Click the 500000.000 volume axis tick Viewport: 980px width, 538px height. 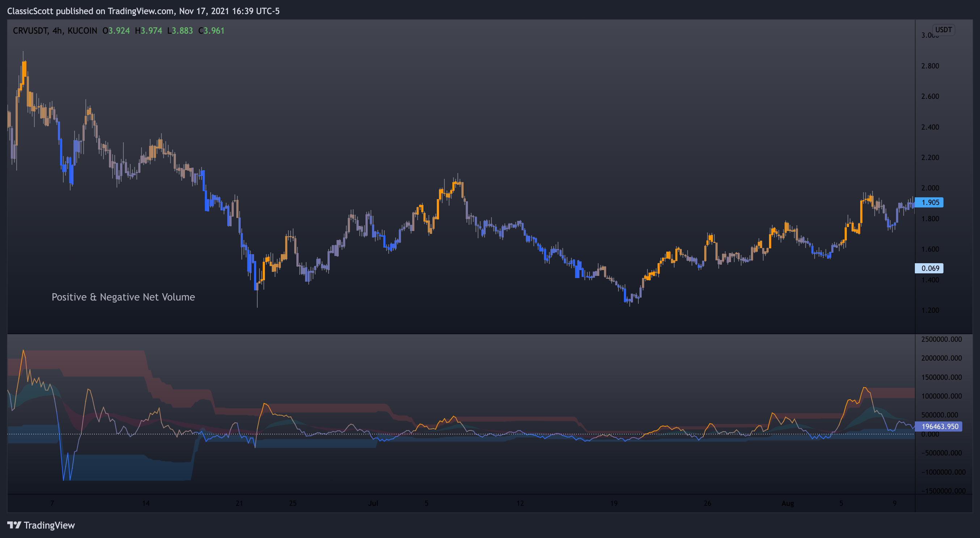[x=939, y=415]
